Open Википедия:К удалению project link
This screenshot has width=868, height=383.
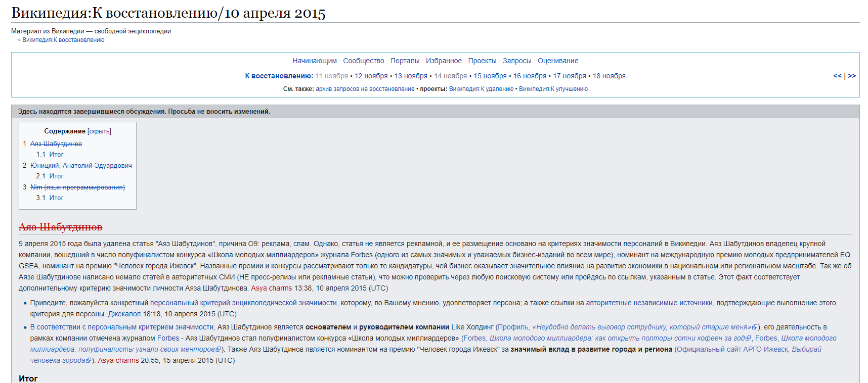pos(481,89)
